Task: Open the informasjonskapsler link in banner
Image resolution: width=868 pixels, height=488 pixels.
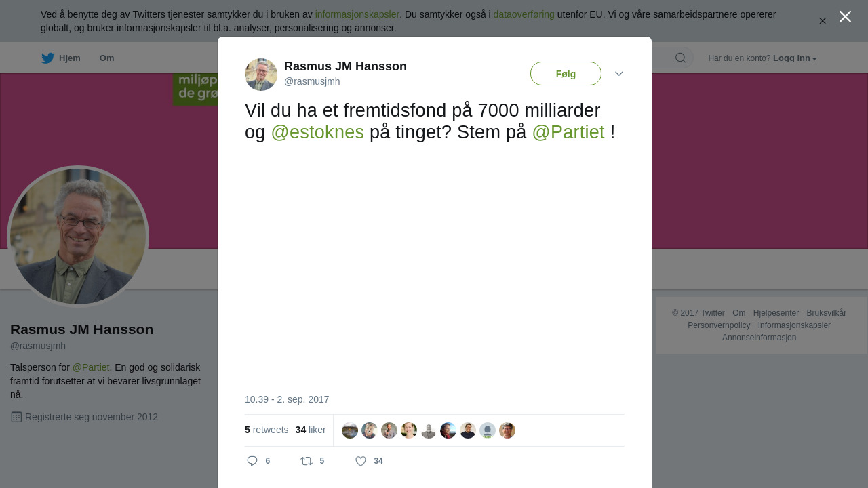Action: pos(357,14)
